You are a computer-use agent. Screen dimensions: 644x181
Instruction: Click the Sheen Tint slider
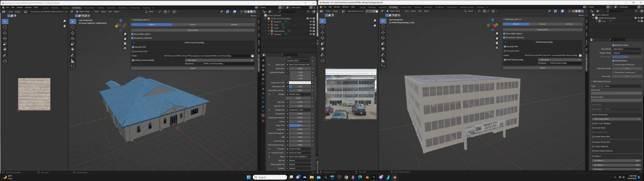click(x=300, y=125)
